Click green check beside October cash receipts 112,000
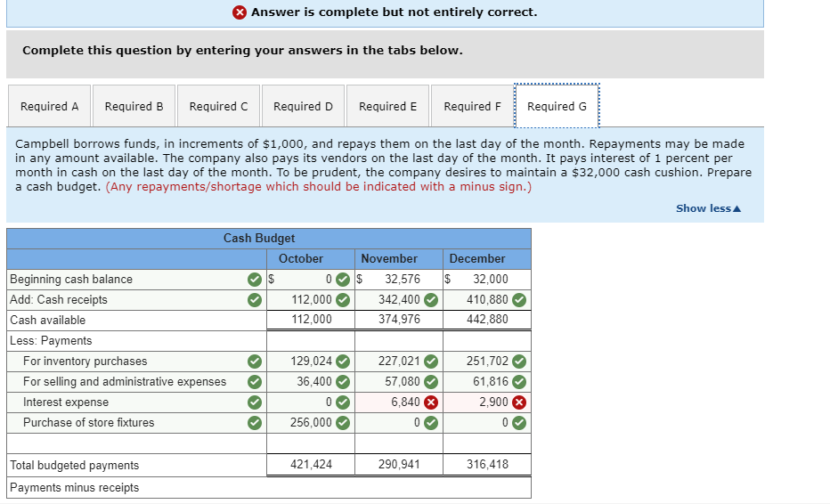 click(x=343, y=300)
